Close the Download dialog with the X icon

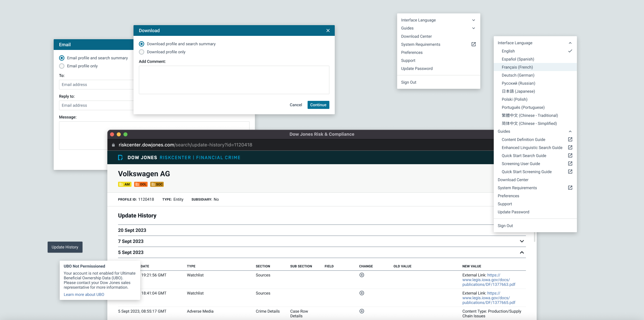(328, 30)
